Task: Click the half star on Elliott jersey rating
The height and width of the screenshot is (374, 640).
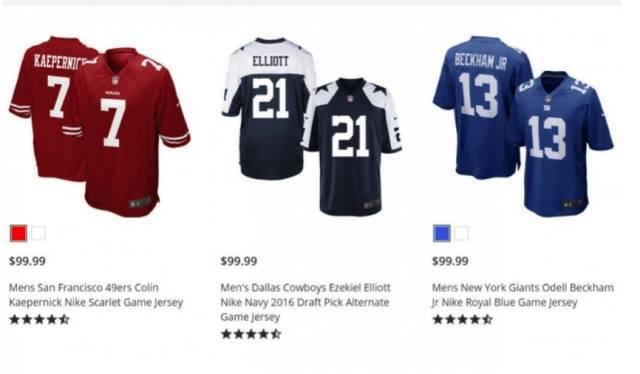Action: pos(276,334)
